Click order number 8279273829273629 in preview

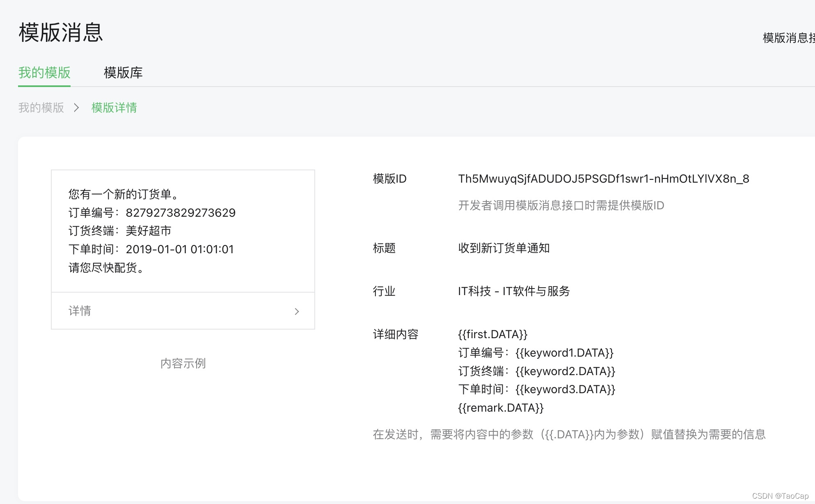click(181, 213)
